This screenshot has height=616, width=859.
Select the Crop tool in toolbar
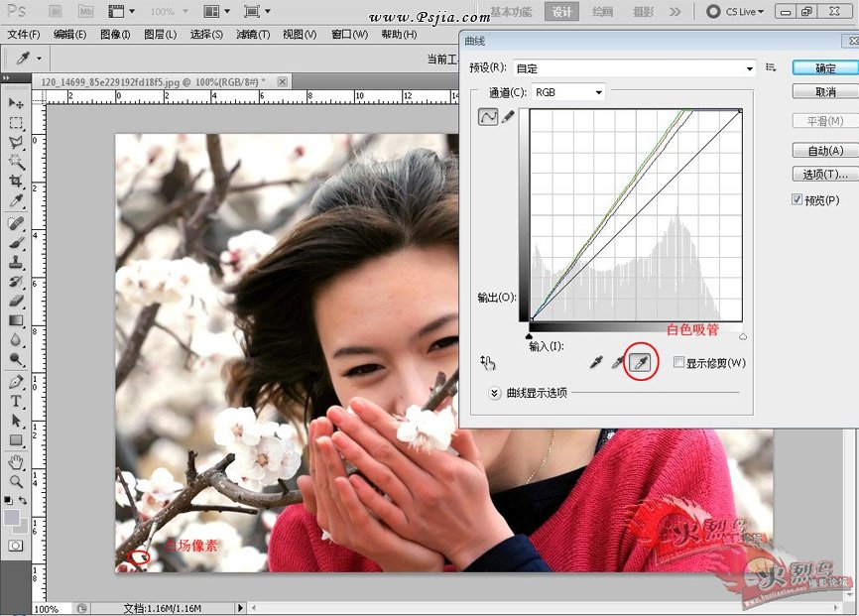[17, 182]
